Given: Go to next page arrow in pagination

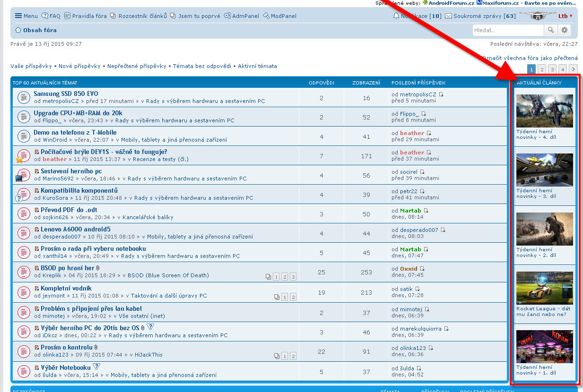Looking at the screenshot, I should click(573, 69).
